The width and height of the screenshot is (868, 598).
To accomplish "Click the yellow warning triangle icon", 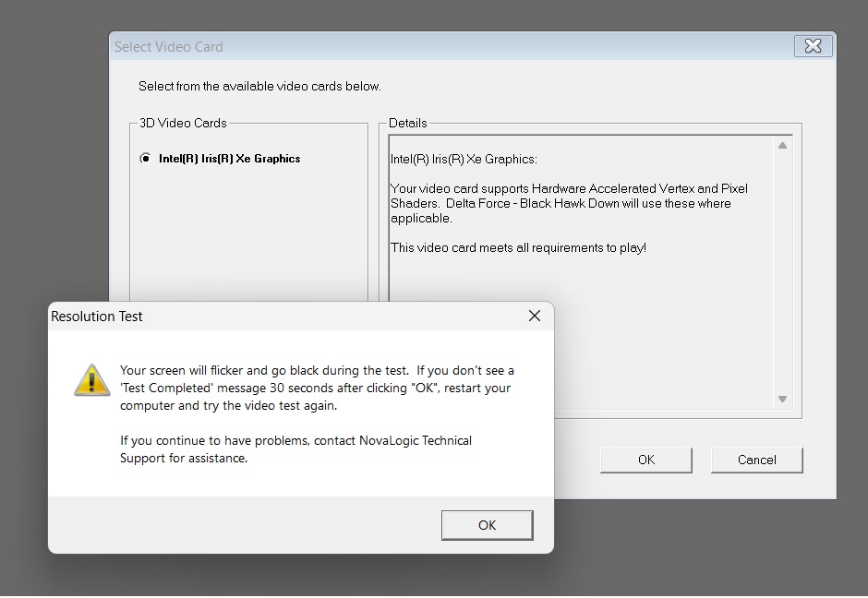I will [x=92, y=380].
